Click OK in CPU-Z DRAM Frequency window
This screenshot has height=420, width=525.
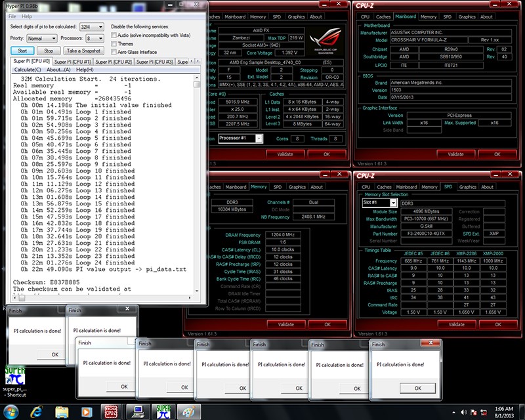pyautogui.click(x=327, y=325)
